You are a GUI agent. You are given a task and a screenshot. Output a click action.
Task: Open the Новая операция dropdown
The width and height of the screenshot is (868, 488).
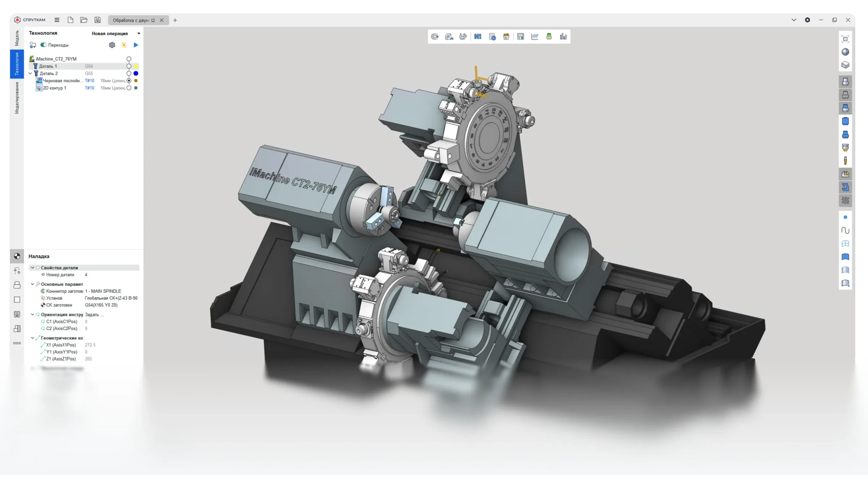point(116,33)
